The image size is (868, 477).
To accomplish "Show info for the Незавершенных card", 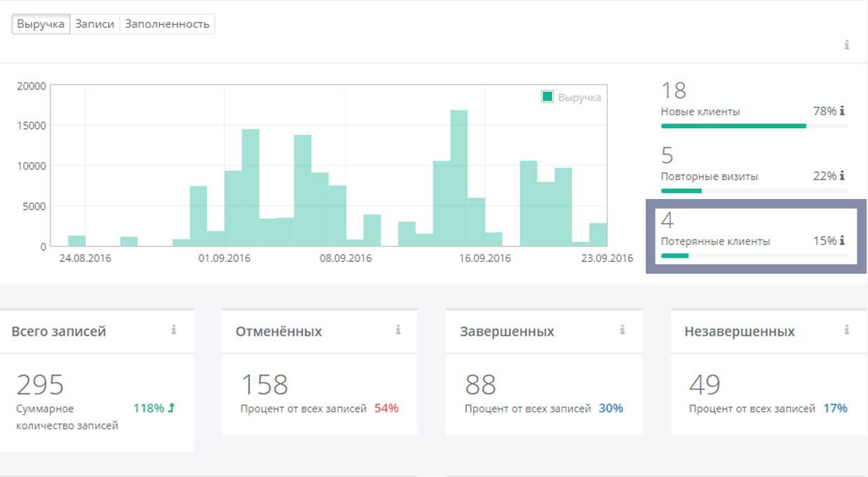I will click(x=846, y=330).
